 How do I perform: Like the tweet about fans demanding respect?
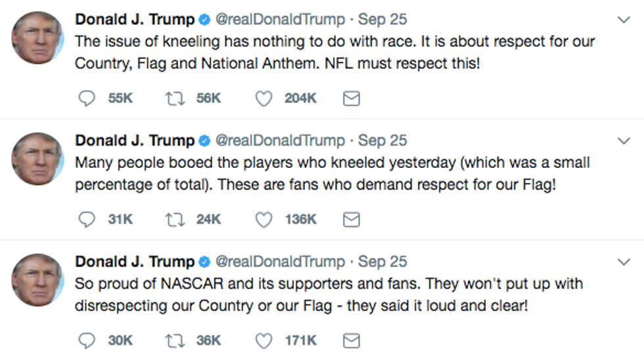click(264, 219)
